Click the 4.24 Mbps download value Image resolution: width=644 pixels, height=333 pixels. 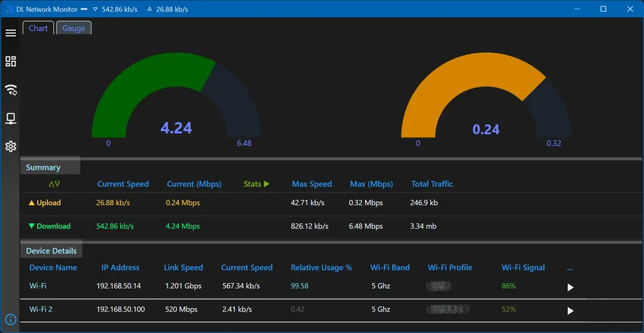click(x=182, y=226)
